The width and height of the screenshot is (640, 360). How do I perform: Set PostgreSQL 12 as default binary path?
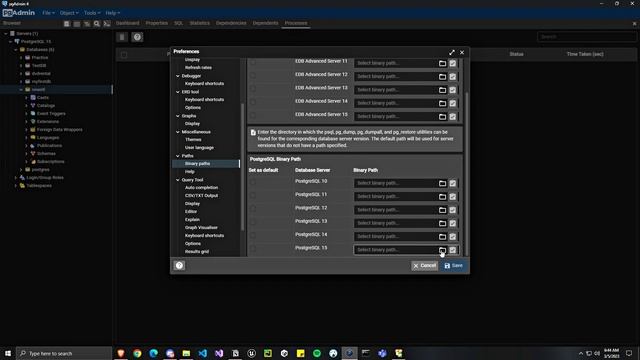(253, 209)
